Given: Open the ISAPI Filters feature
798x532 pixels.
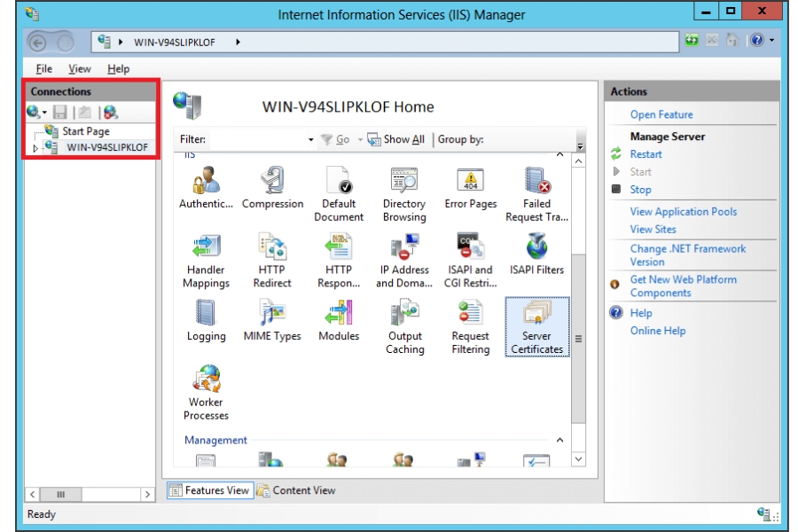Looking at the screenshot, I should click(536, 254).
